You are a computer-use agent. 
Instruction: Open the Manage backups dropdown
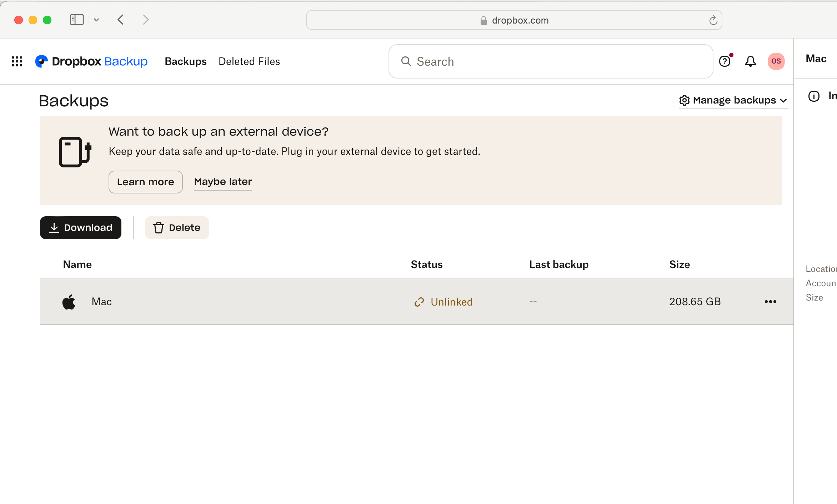733,100
